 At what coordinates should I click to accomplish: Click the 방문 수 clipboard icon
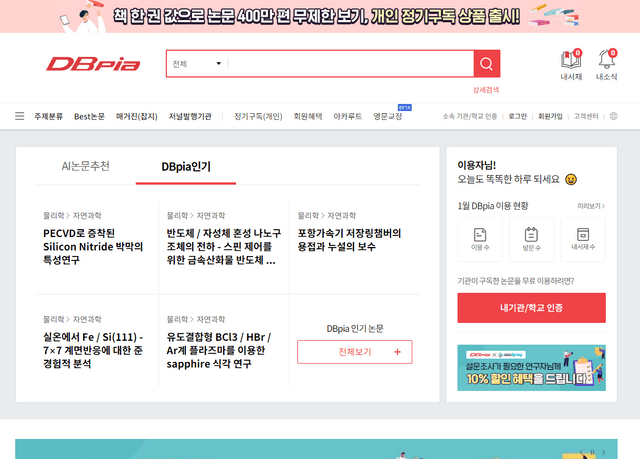click(x=531, y=236)
